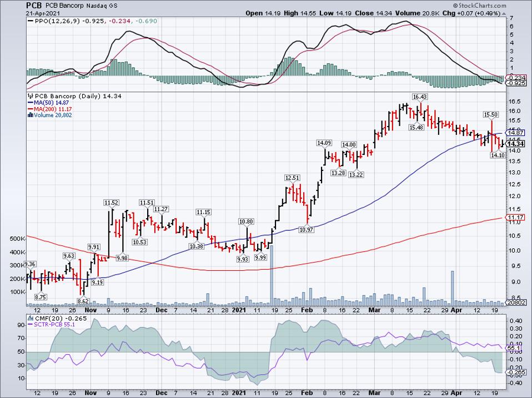Click the red line swatch beside MA(200)

tap(30, 109)
